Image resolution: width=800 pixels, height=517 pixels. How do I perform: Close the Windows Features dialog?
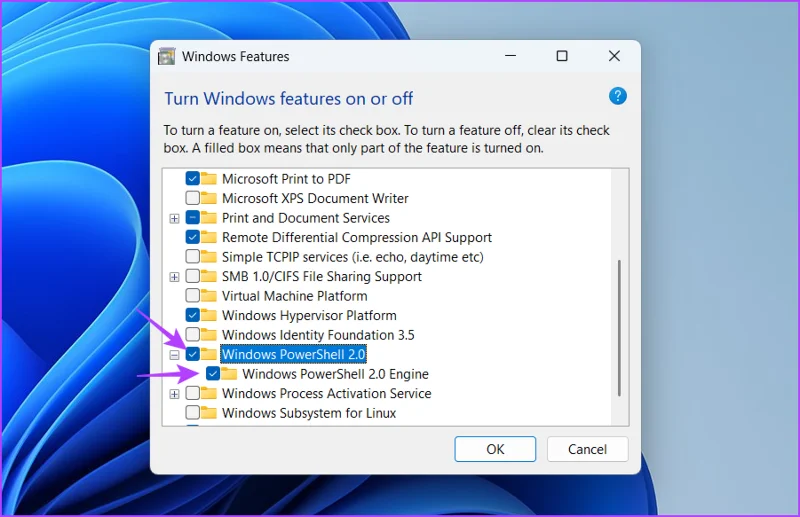pyautogui.click(x=614, y=56)
